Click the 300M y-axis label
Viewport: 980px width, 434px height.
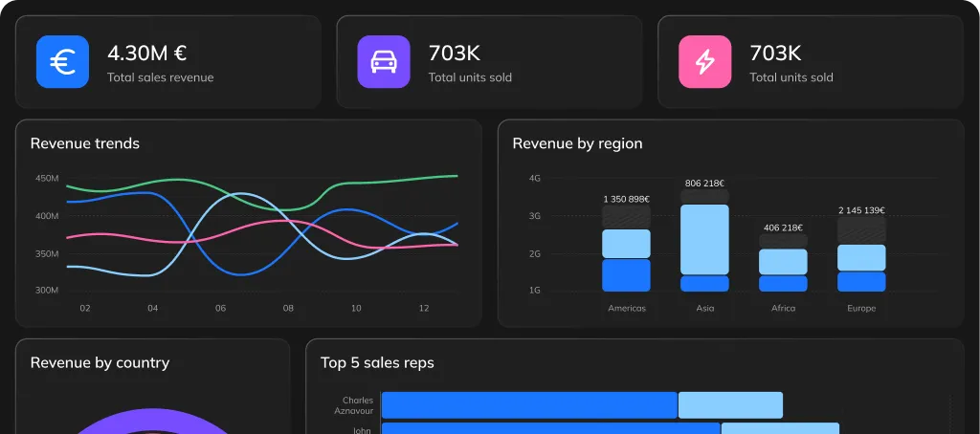[x=47, y=291]
